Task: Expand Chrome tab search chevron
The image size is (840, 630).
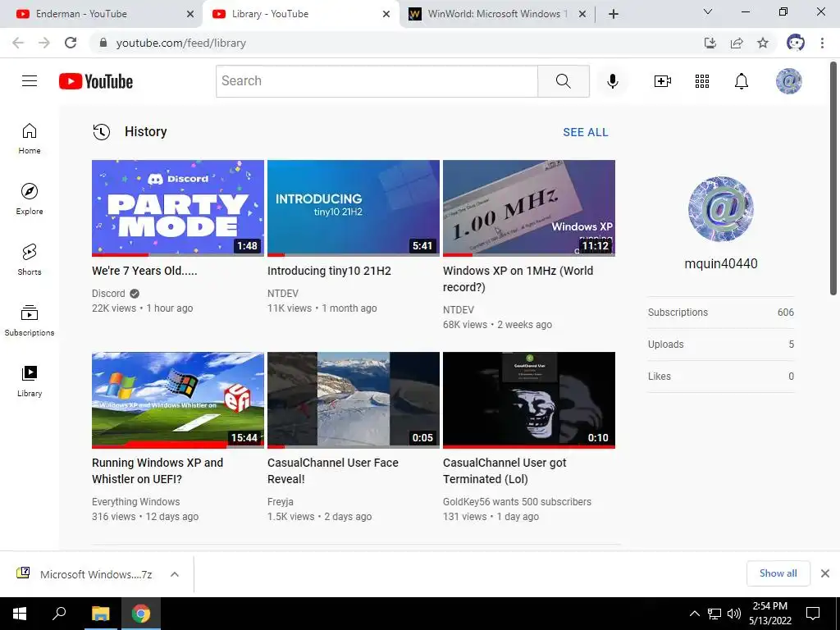Action: point(708,11)
